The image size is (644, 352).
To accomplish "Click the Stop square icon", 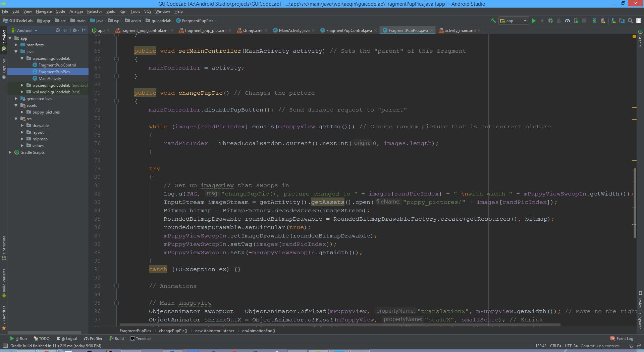I will [x=584, y=21].
